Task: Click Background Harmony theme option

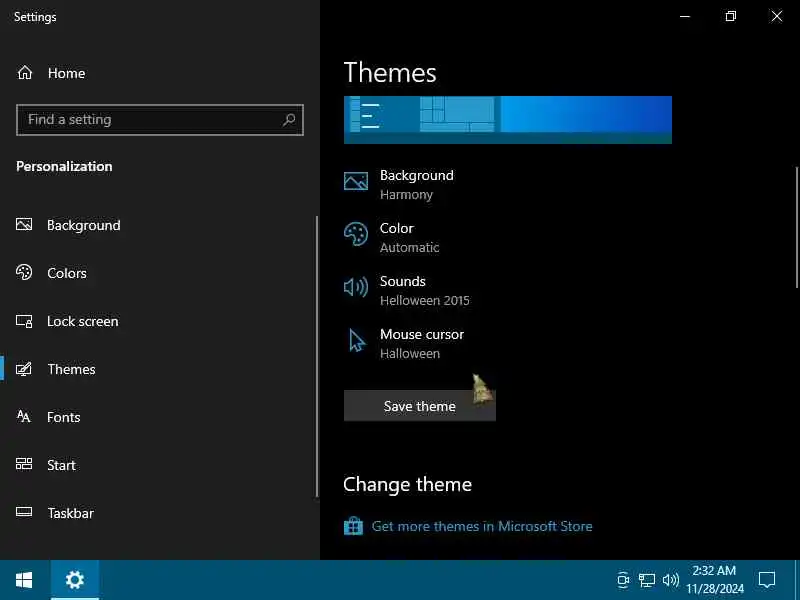Action: click(399, 184)
